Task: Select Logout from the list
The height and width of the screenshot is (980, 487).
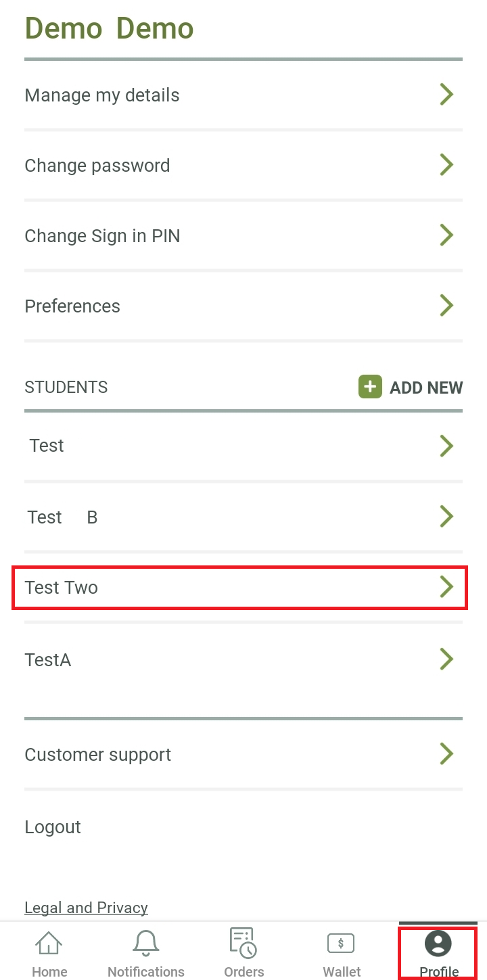Action: click(52, 826)
